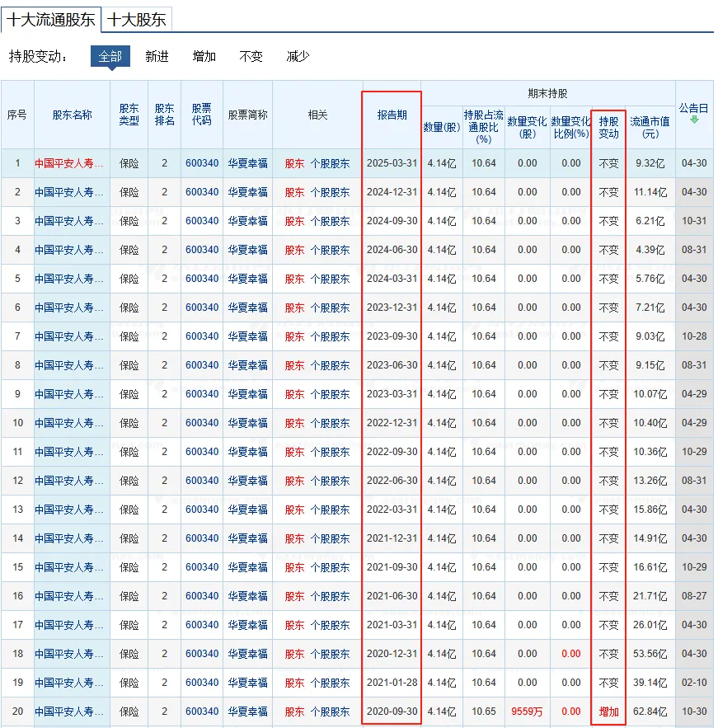Image resolution: width=718 pixels, height=728 pixels.
Task: Click the red 增加 status in row 20
Action: [608, 712]
